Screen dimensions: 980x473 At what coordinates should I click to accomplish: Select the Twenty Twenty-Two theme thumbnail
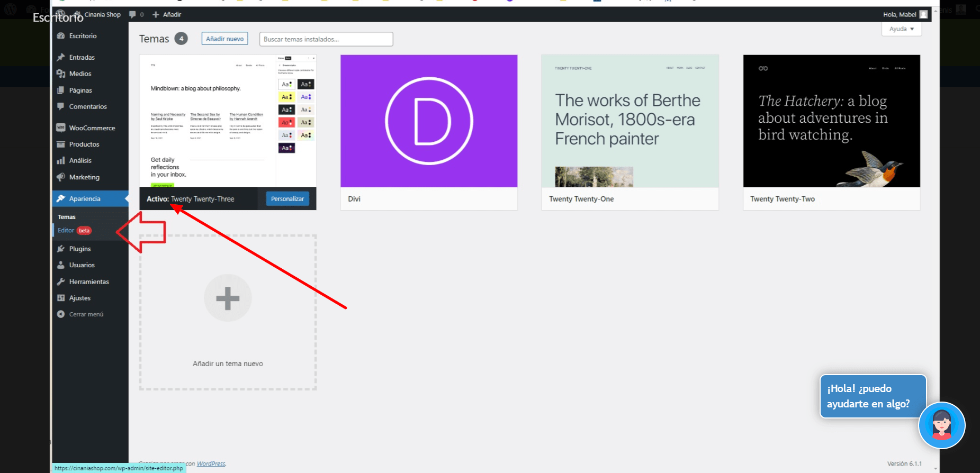[832, 121]
